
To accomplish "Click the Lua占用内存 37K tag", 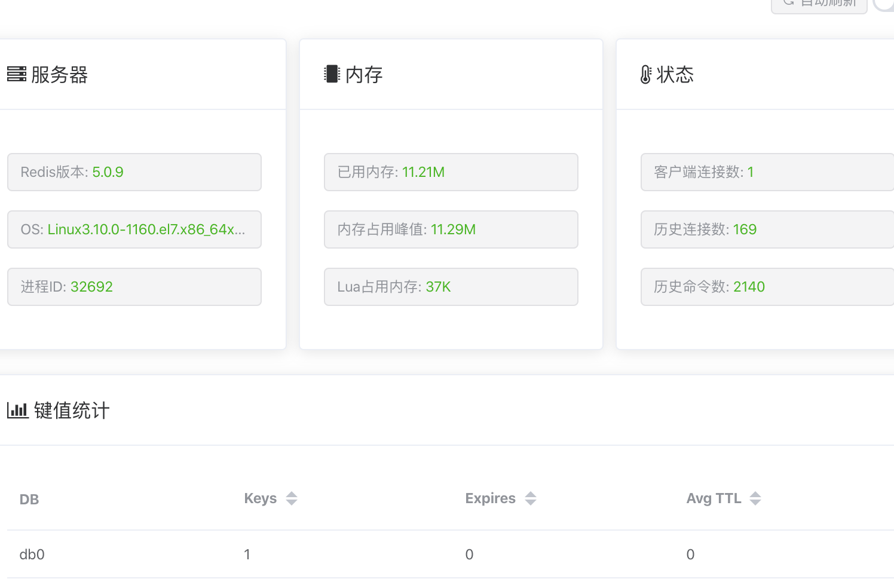I will coord(451,287).
